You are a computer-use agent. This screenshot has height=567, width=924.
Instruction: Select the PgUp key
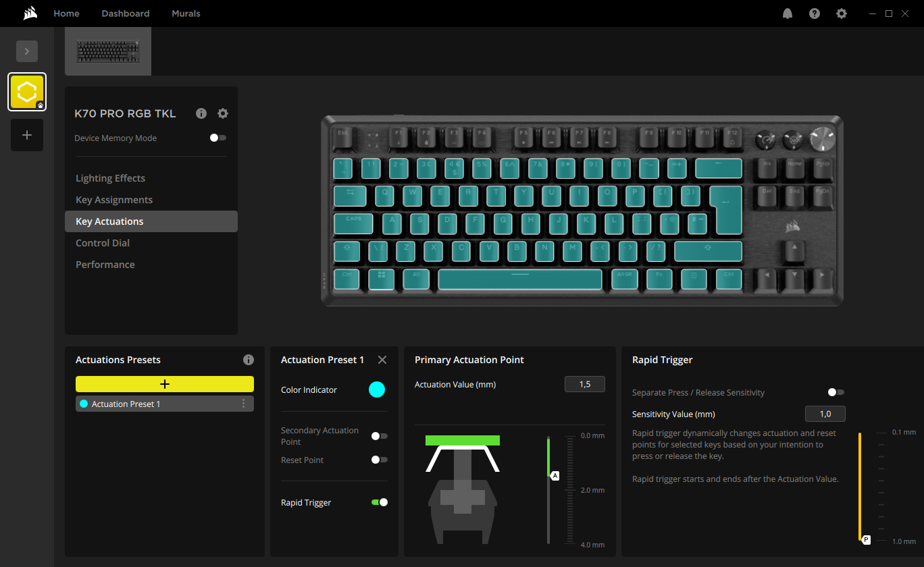pos(822,169)
